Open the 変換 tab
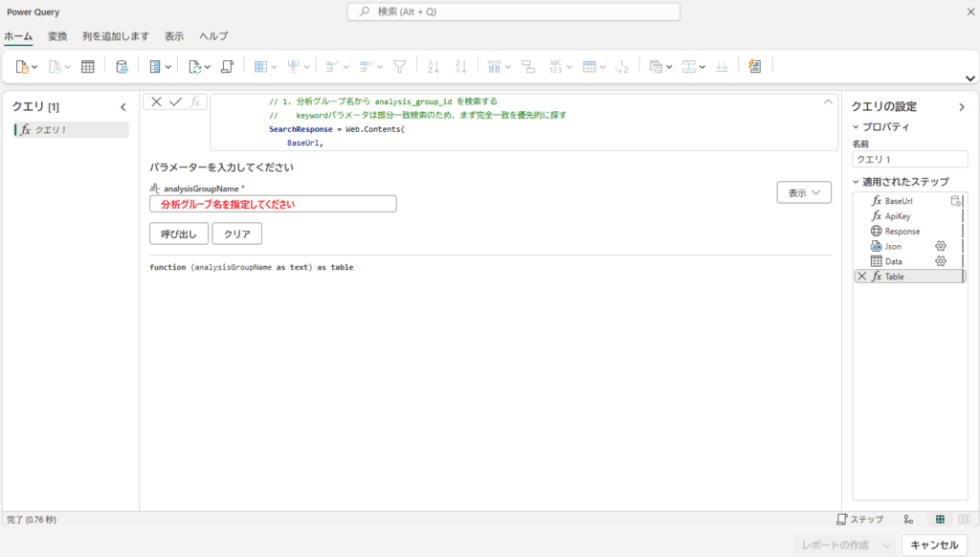 (57, 36)
